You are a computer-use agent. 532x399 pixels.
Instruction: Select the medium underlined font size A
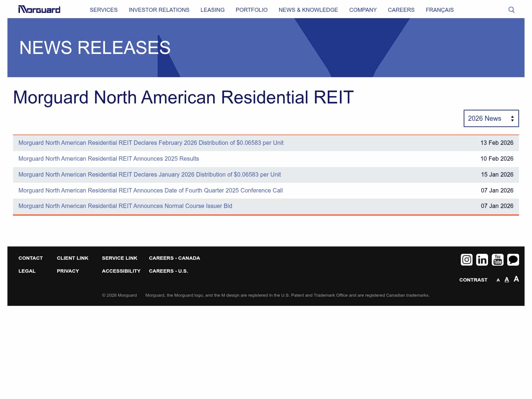(507, 279)
